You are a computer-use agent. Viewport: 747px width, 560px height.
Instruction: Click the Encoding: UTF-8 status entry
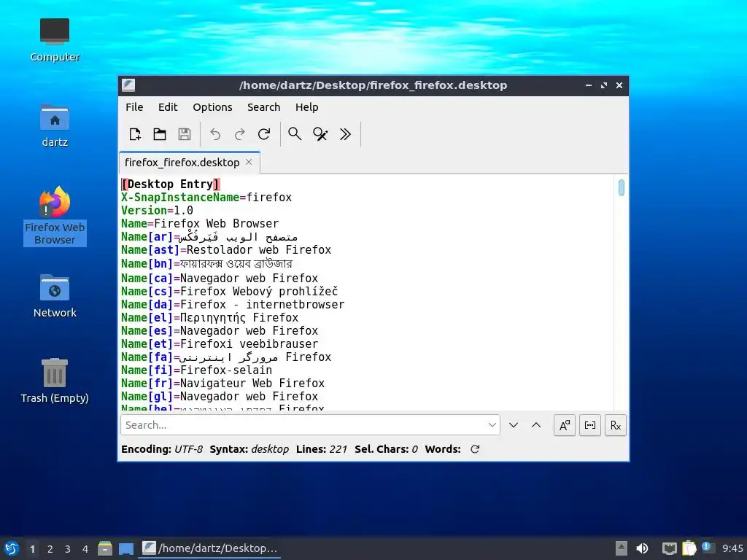coord(162,449)
